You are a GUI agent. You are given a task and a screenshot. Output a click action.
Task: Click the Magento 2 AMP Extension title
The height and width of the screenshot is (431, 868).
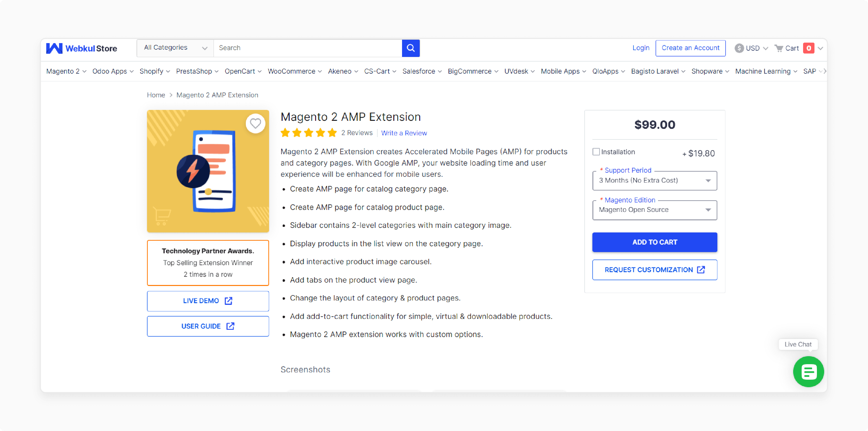(350, 117)
